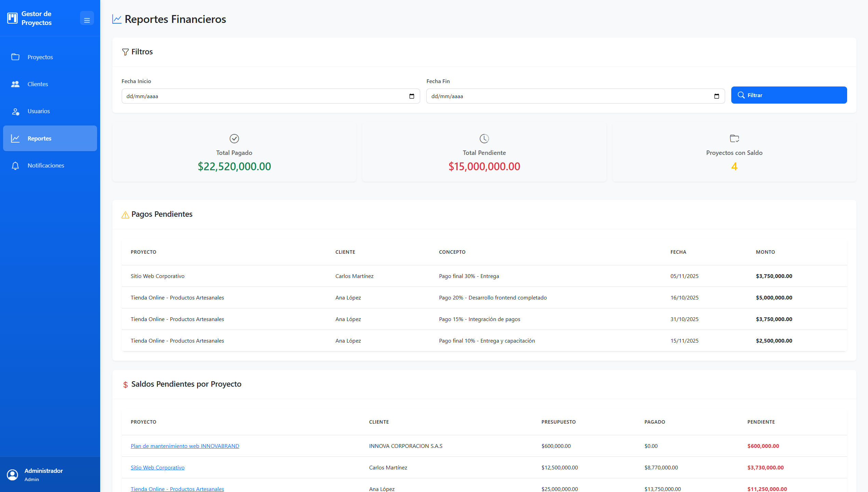Image resolution: width=868 pixels, height=492 pixels.
Task: Click the Total Pagado checkmark icon
Action: click(234, 138)
